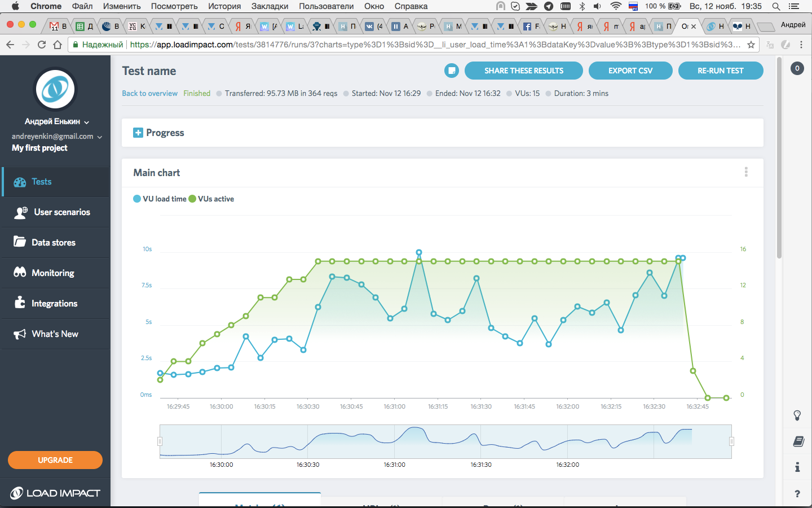Click the Finished status text

click(x=197, y=93)
